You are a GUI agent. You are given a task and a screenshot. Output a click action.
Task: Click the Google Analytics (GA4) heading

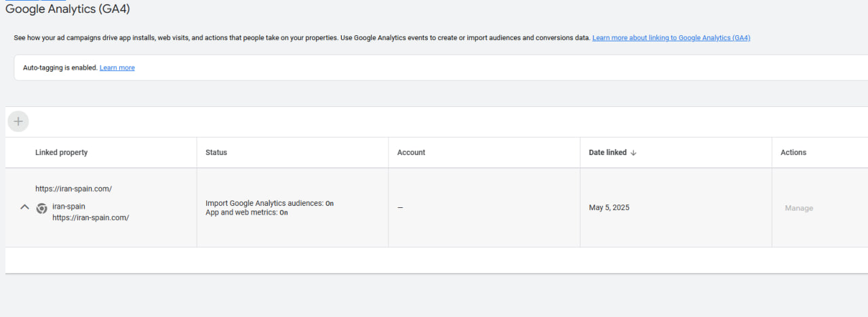coord(67,9)
